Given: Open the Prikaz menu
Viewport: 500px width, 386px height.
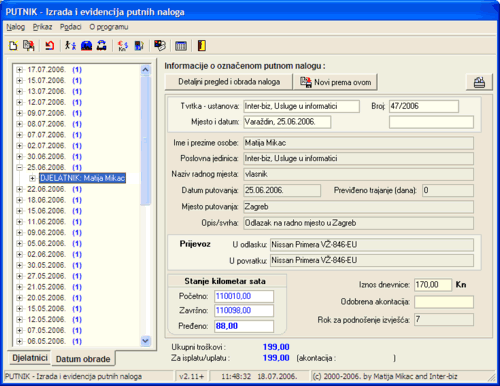Looking at the screenshot, I should [42, 27].
